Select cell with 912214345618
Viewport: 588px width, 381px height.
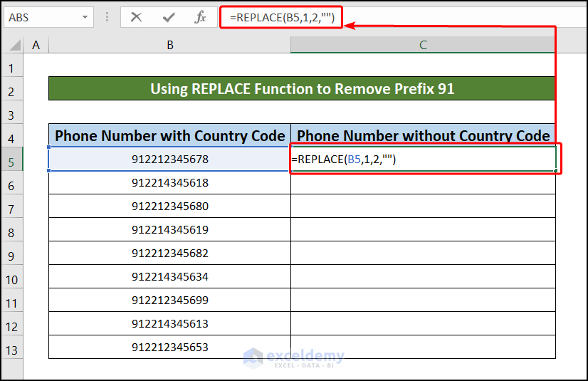[x=170, y=182]
